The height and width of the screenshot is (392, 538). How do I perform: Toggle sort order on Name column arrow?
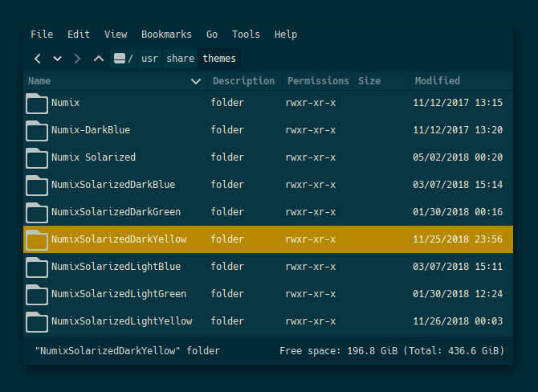coord(196,81)
